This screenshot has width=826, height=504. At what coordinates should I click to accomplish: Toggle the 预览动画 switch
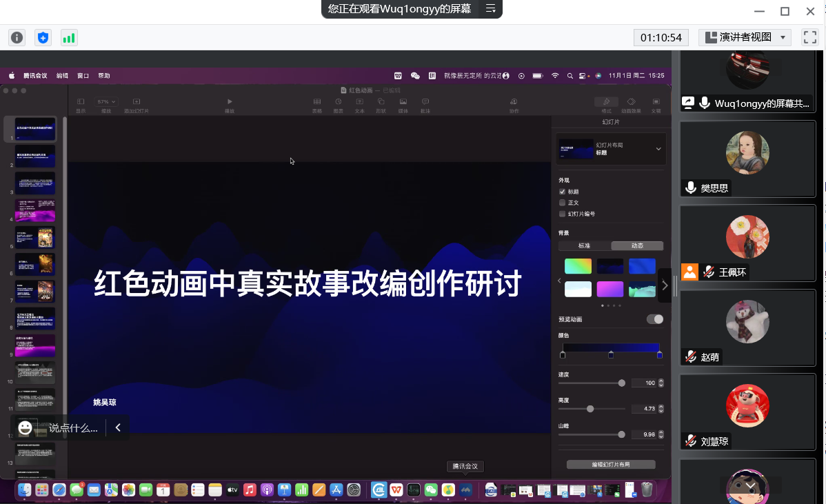(654, 319)
